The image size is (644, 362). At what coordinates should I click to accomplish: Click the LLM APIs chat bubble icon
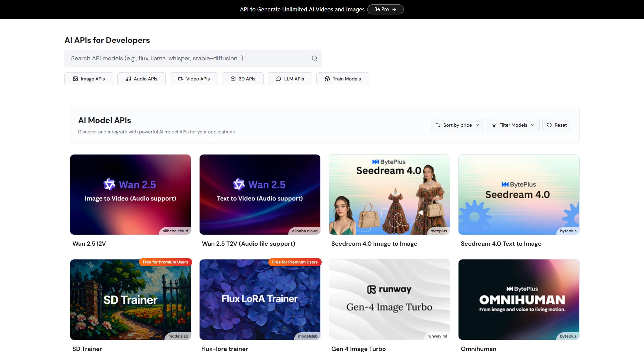coord(278,79)
